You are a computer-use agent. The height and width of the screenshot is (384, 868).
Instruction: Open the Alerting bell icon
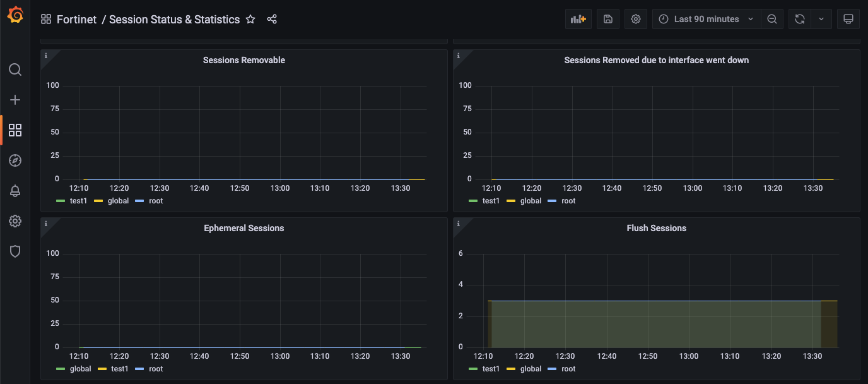[x=15, y=191]
